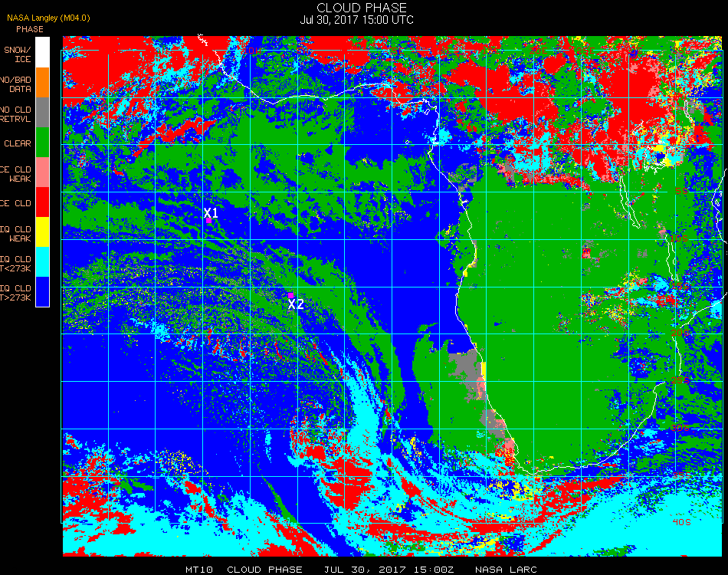Click the cyan LIQ CLD T<273K legend swatch
The image size is (728, 575).
pos(43,262)
